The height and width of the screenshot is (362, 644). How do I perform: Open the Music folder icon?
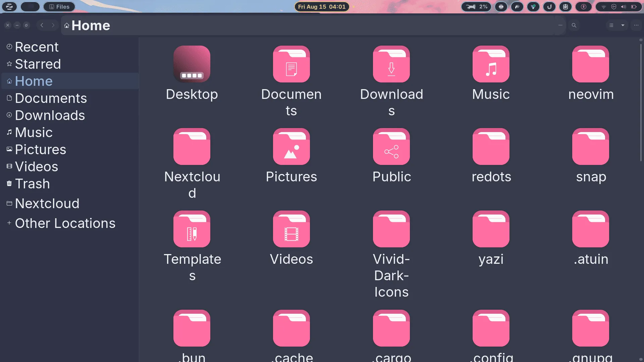pyautogui.click(x=491, y=64)
